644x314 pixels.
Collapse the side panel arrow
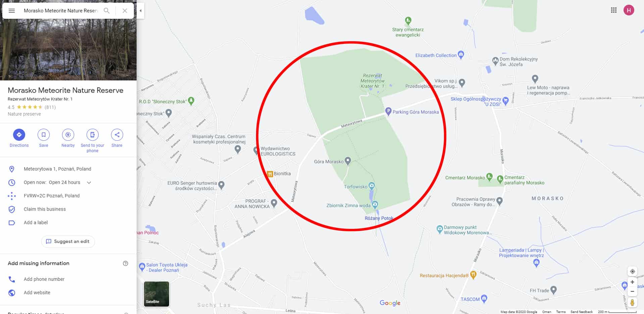[141, 11]
